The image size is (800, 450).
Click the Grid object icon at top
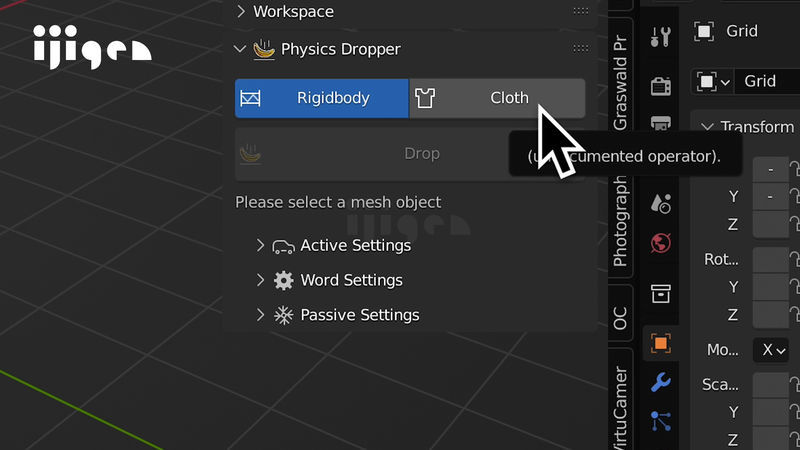[704, 32]
